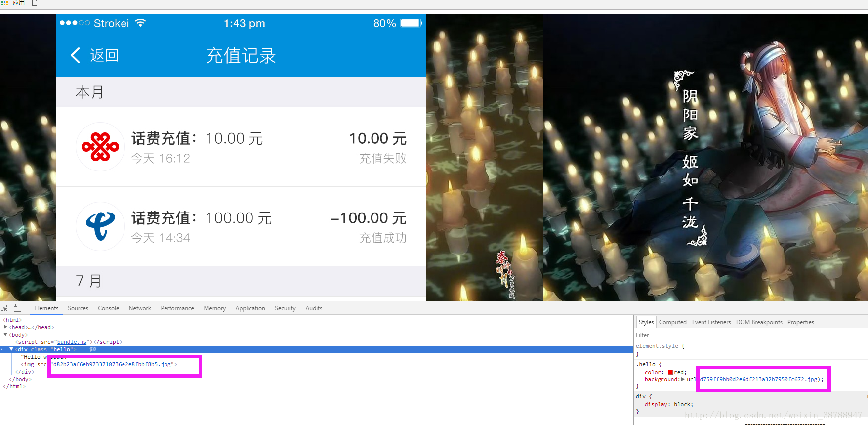Toggle the device toolbar icon
The image size is (868, 425).
point(17,308)
